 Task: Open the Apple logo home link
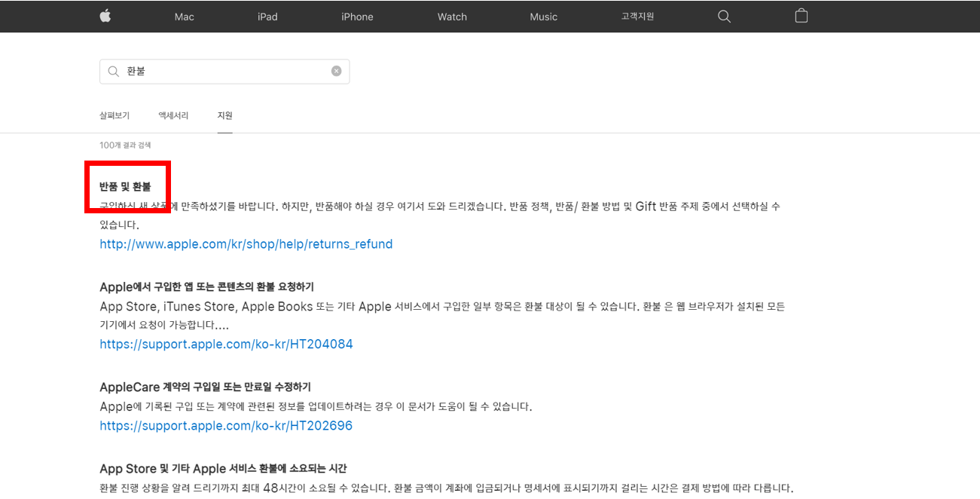tap(105, 16)
